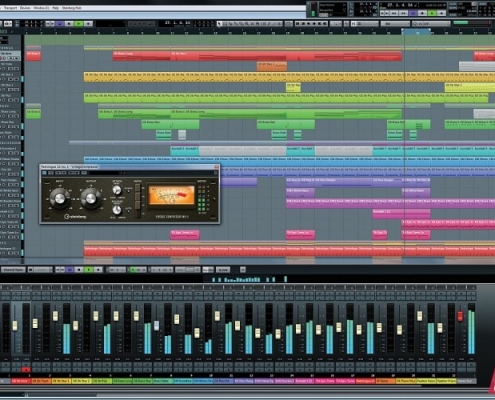
Task: Open the Bar grid type dropdown
Action: [x=396, y=24]
